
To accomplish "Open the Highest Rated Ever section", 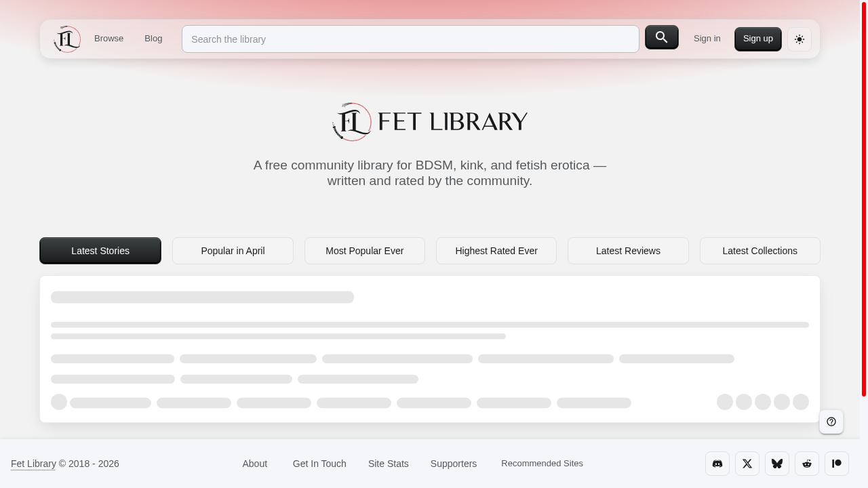I will (x=496, y=251).
